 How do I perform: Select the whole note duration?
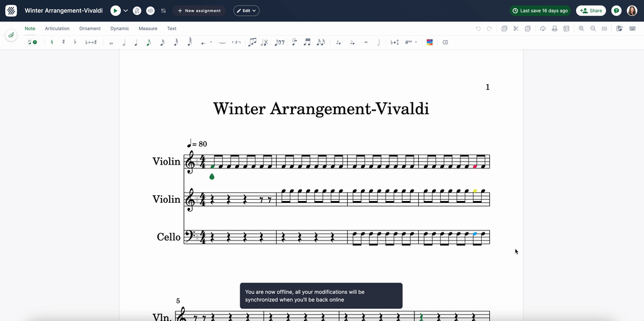(111, 42)
